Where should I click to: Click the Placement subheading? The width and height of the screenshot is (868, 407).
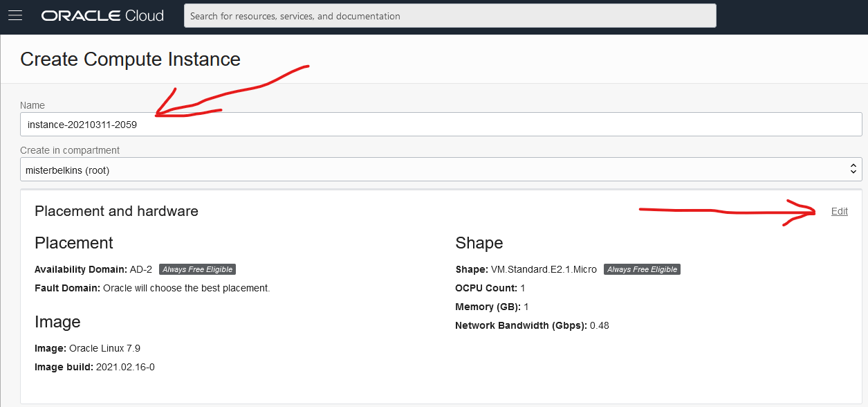pyautogui.click(x=74, y=243)
